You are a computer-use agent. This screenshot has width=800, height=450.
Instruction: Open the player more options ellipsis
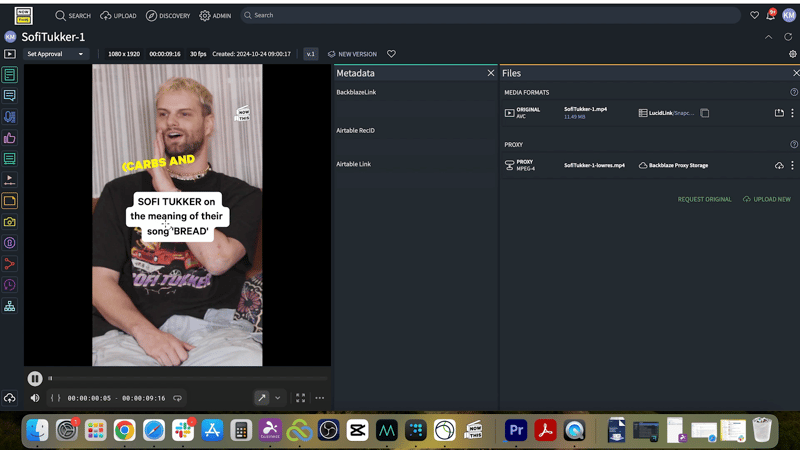click(x=319, y=398)
